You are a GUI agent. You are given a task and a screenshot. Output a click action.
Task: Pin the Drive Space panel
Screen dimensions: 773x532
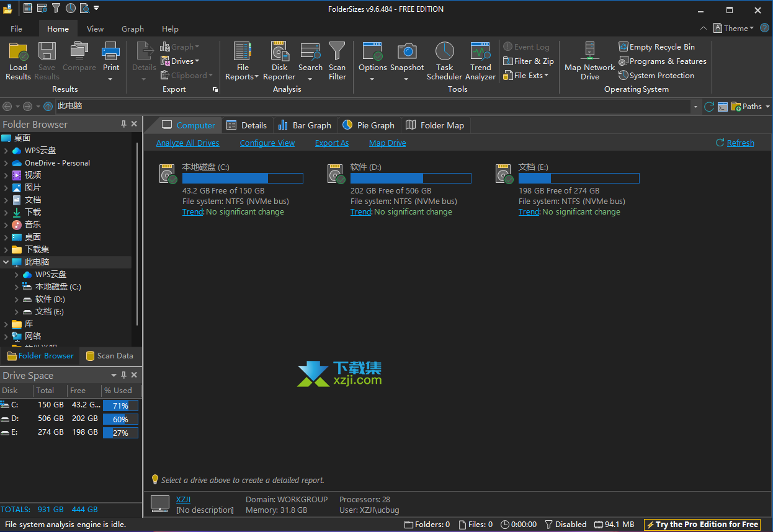click(x=123, y=375)
